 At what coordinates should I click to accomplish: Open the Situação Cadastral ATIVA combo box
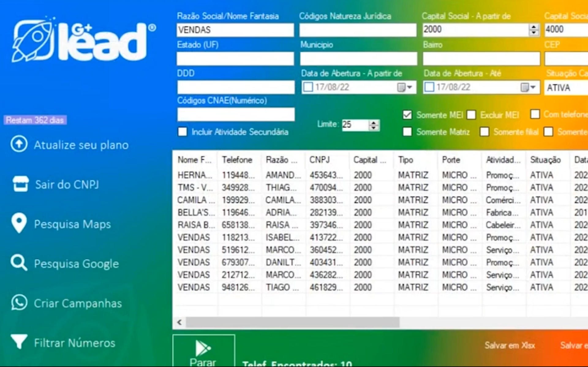(567, 88)
